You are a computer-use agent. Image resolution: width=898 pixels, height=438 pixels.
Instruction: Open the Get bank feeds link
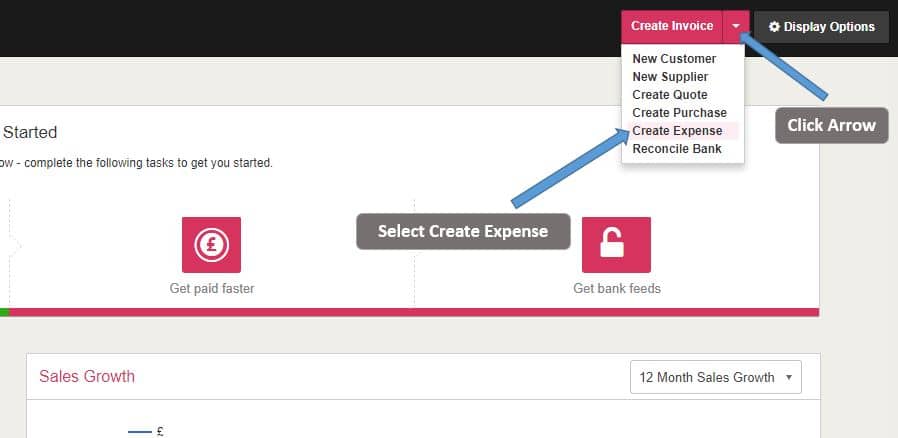click(x=616, y=289)
